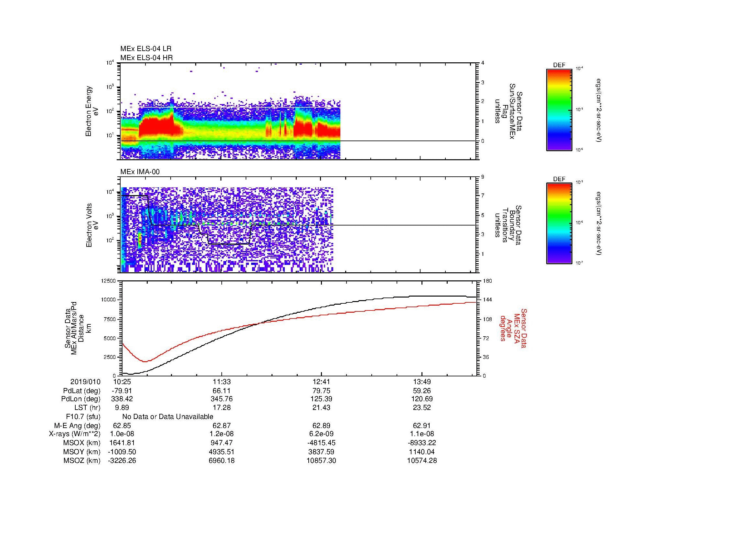Click M-E Ang value 62.85
This screenshot has height=534, width=756.
click(122, 426)
